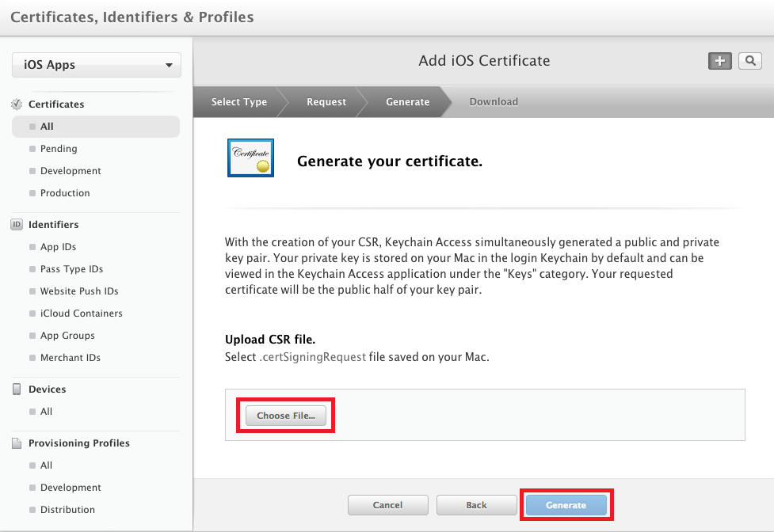Screen dimensions: 774x532
Task: Open App Groups
Action: click(x=67, y=336)
